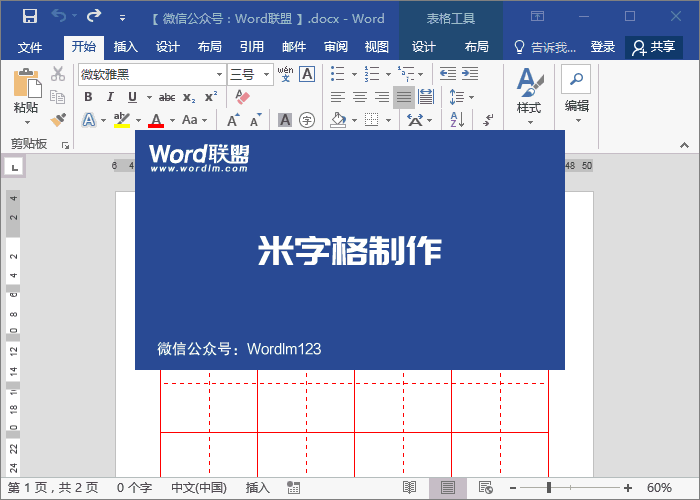Toggle superscript formatting

[x=211, y=97]
